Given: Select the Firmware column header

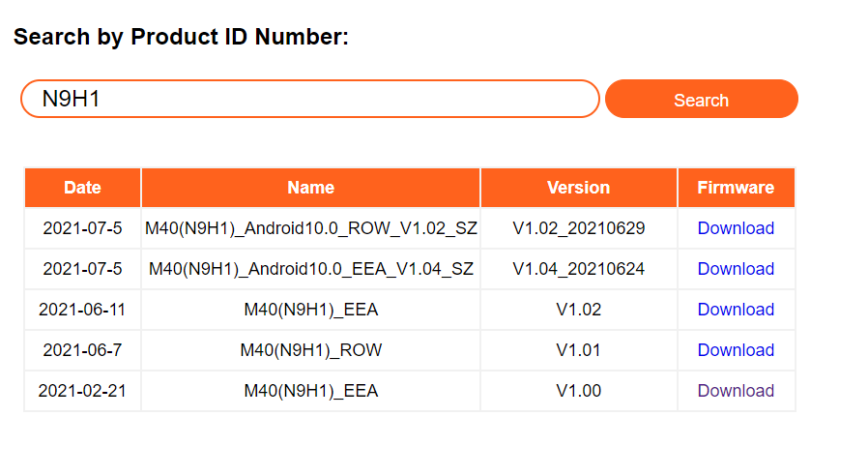Looking at the screenshot, I should coord(736,188).
